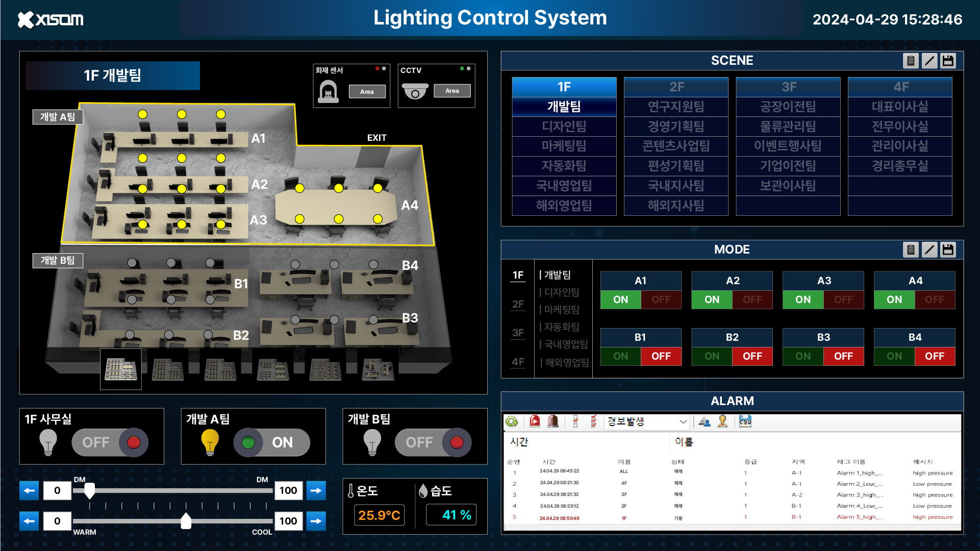The height and width of the screenshot is (551, 980).
Task: Switch 개발 B팀 lighting to ON
Action: tap(433, 442)
